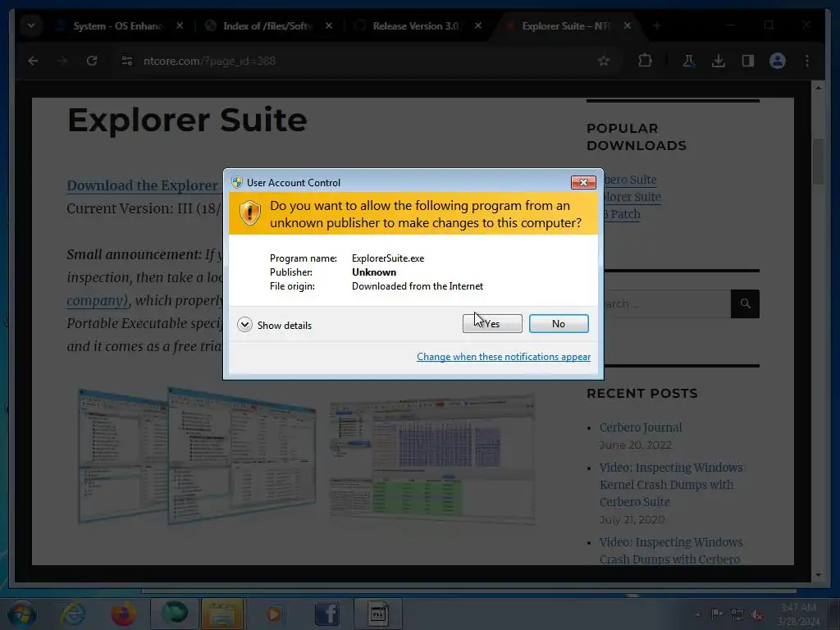Launch Firefox from taskbar
The width and height of the screenshot is (840, 630).
point(123,614)
